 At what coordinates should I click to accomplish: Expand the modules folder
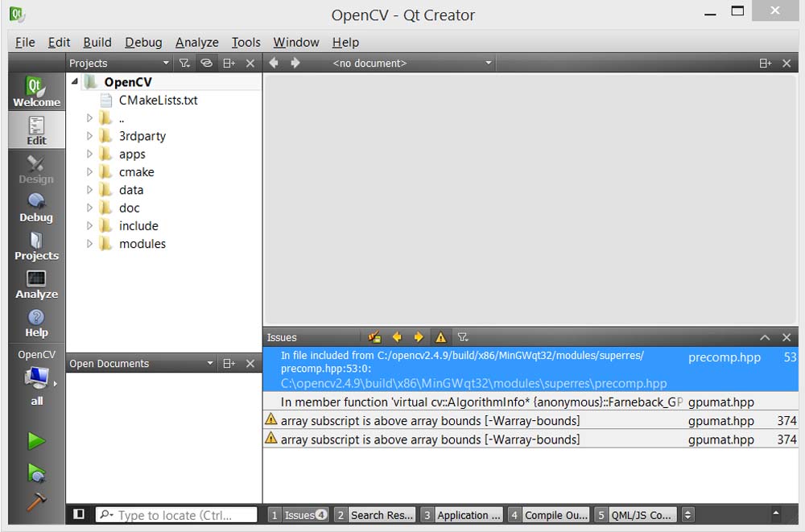(90, 244)
